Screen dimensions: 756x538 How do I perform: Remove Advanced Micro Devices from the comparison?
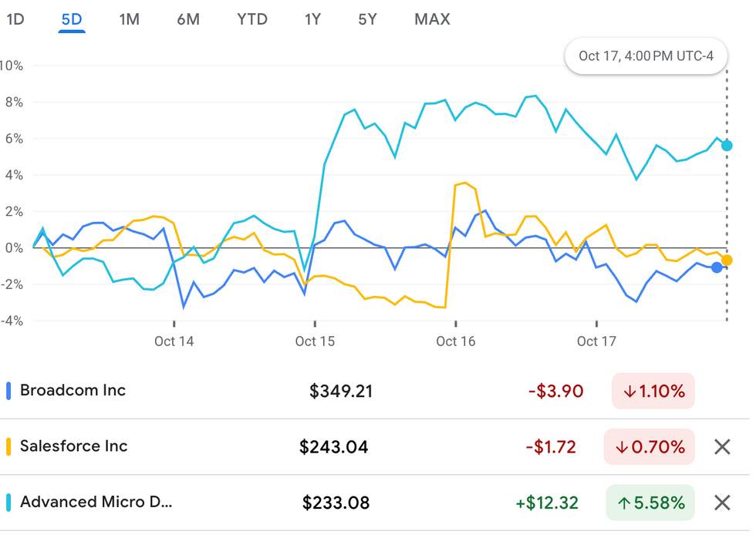tap(721, 503)
